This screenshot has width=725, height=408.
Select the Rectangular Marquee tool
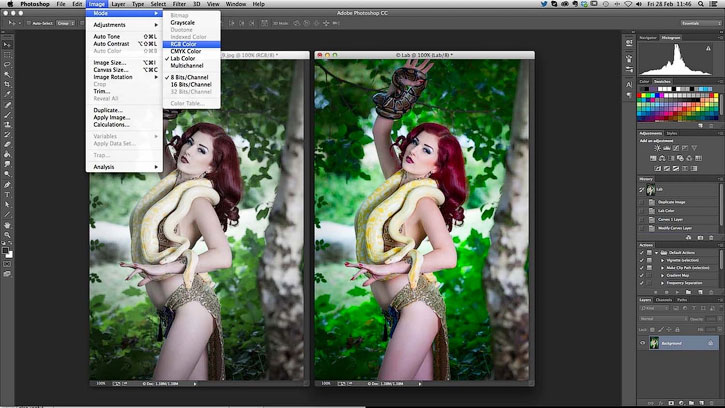(7, 55)
